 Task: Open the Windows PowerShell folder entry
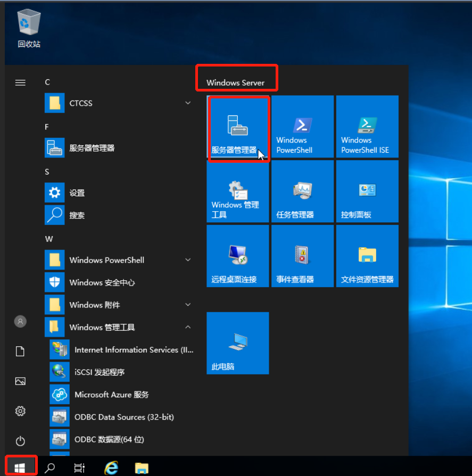119,260
